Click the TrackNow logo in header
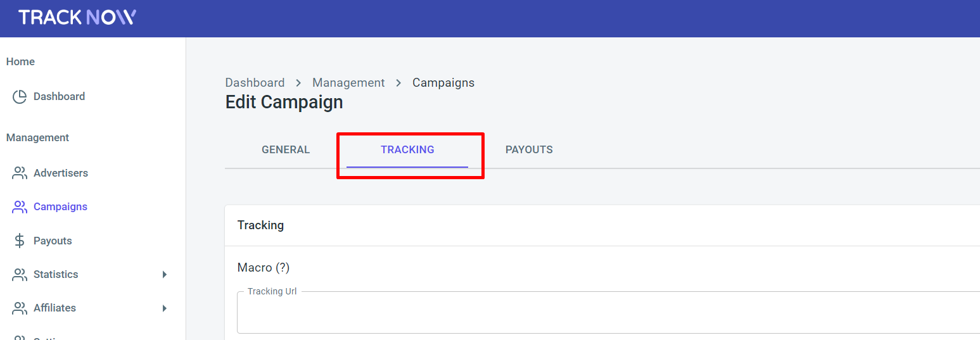The height and width of the screenshot is (340, 980). 77,17
